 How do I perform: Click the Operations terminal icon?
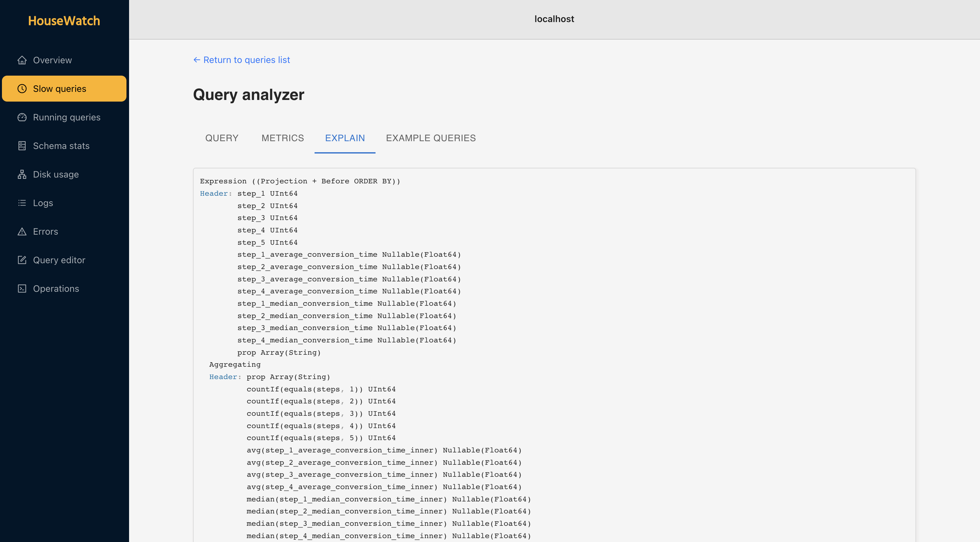(x=22, y=289)
